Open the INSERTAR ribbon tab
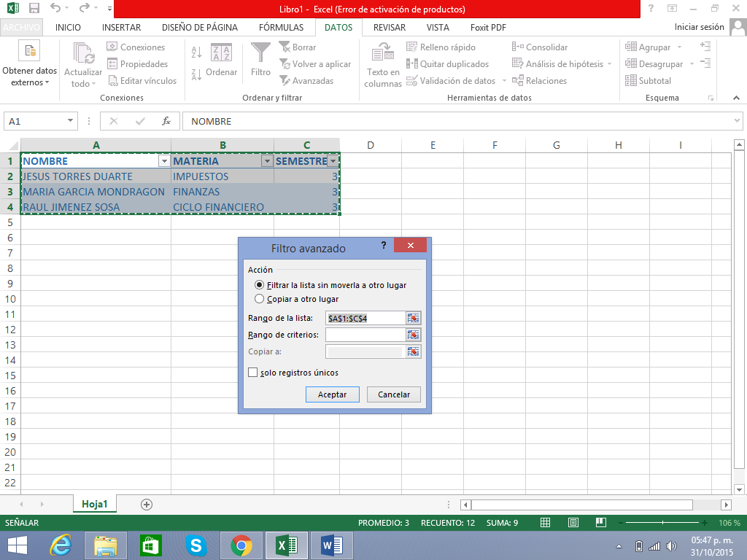Screen dimensions: 747x560 pyautogui.click(x=121, y=28)
